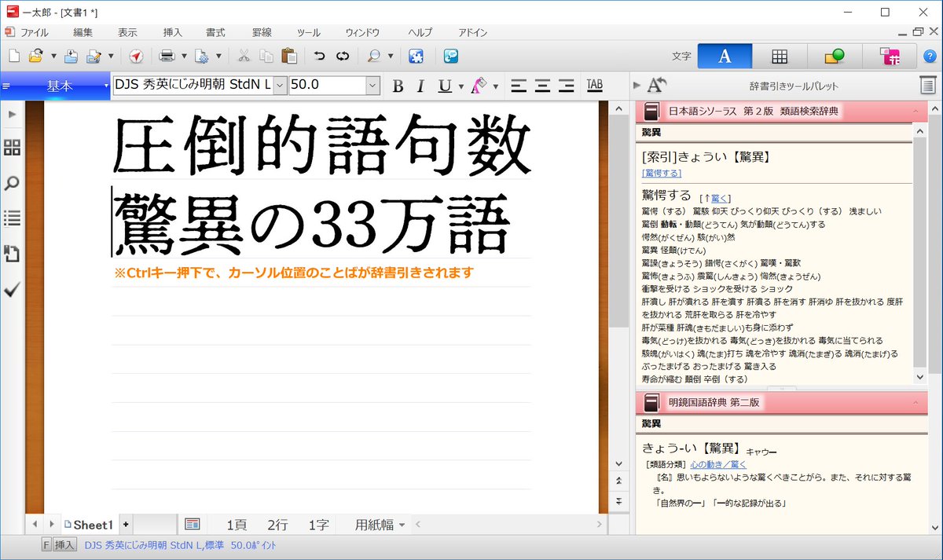Collapse the tool palette with arrow
The image size is (943, 560).
coord(637,86)
